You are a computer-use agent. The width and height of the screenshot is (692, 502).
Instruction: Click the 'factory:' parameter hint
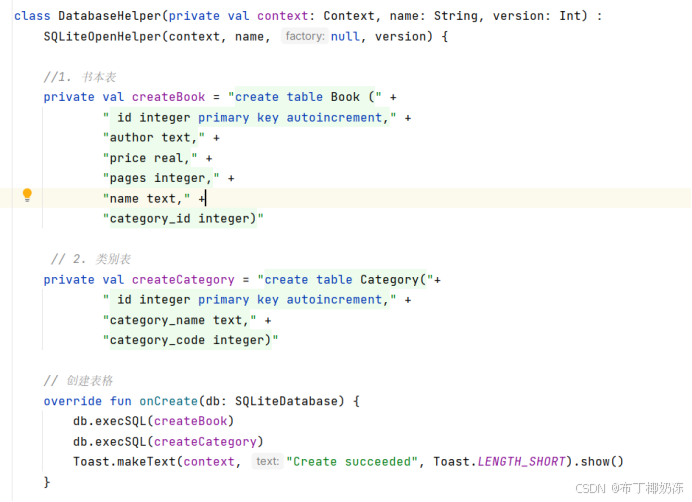pos(305,36)
